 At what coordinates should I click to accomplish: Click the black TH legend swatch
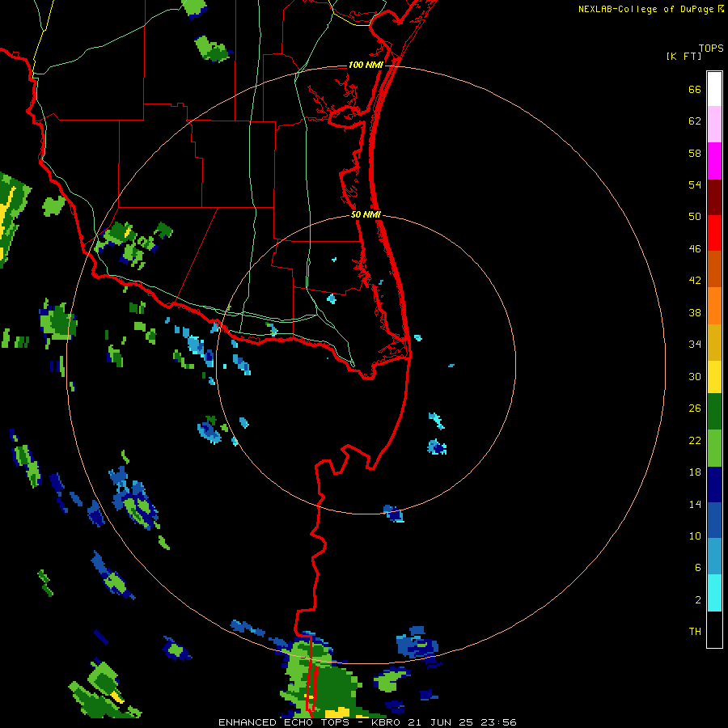coord(714,629)
